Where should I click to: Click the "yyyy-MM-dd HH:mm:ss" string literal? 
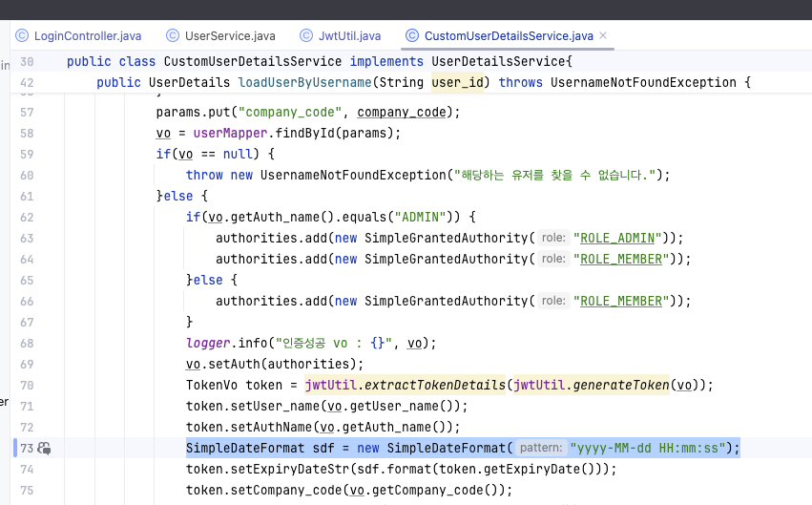649,448
